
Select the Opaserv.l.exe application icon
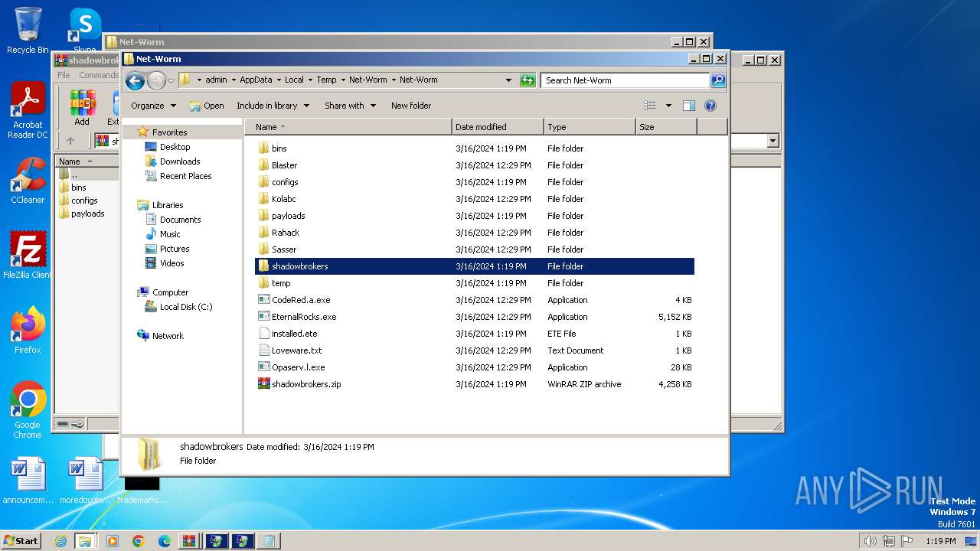(x=263, y=367)
